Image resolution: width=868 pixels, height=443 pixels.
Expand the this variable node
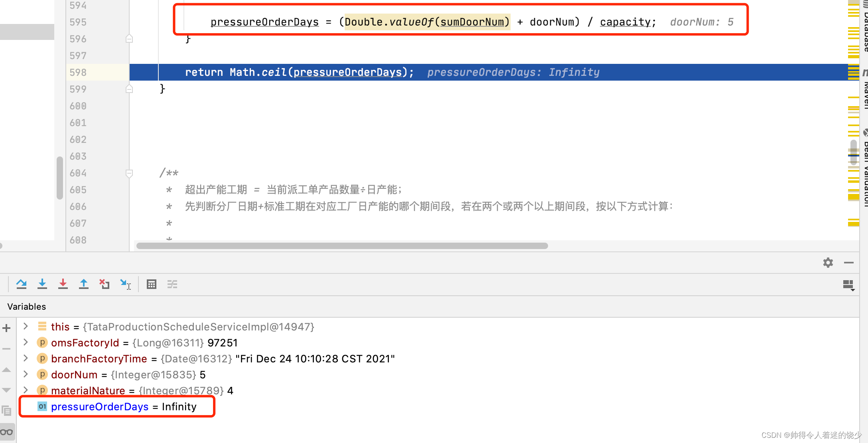[x=26, y=326]
